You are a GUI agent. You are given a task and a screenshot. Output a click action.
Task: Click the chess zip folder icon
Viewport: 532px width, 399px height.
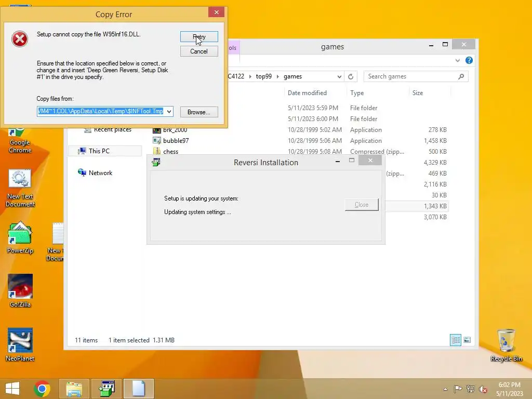[157, 151]
